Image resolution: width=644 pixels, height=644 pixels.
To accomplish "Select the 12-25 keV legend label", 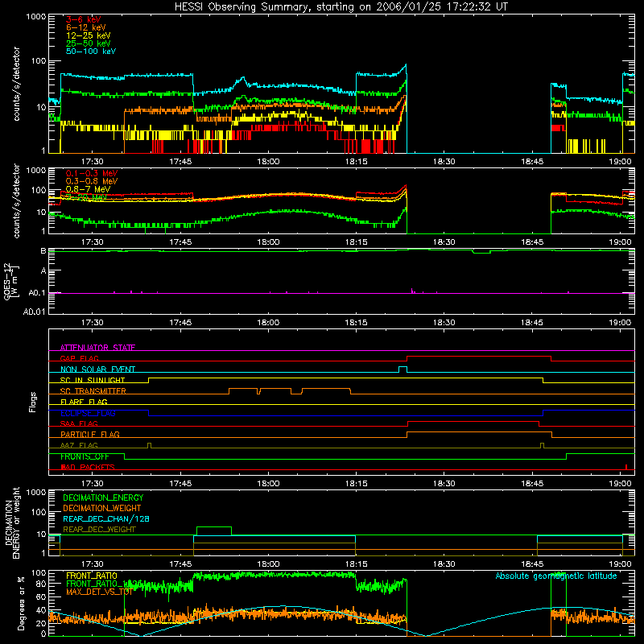I will click(89, 35).
